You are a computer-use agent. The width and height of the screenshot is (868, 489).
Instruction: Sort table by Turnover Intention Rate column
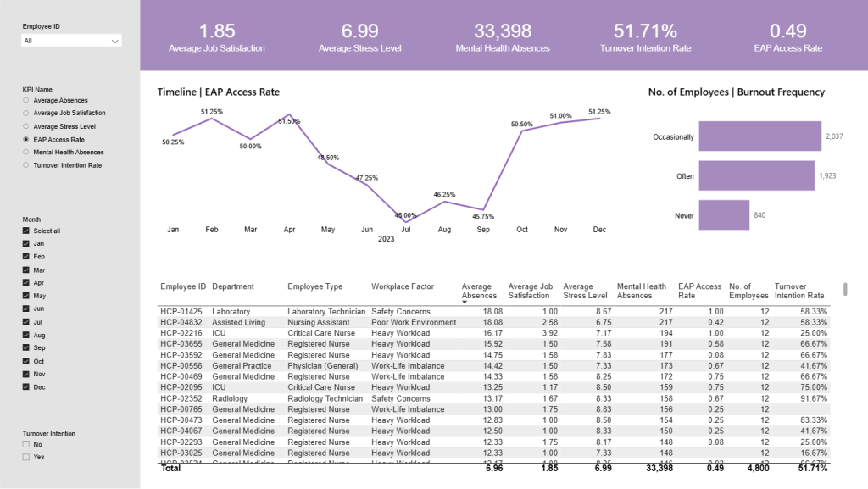(x=798, y=291)
